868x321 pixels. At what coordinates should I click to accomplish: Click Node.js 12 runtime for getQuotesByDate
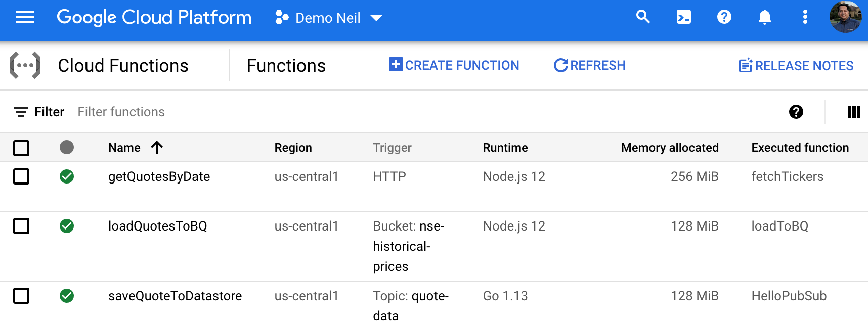(514, 176)
